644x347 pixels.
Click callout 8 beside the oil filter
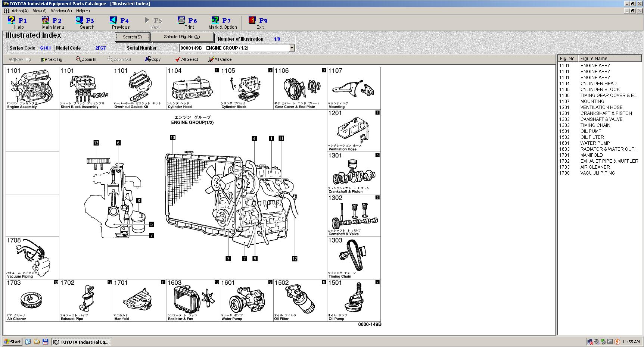click(x=139, y=201)
